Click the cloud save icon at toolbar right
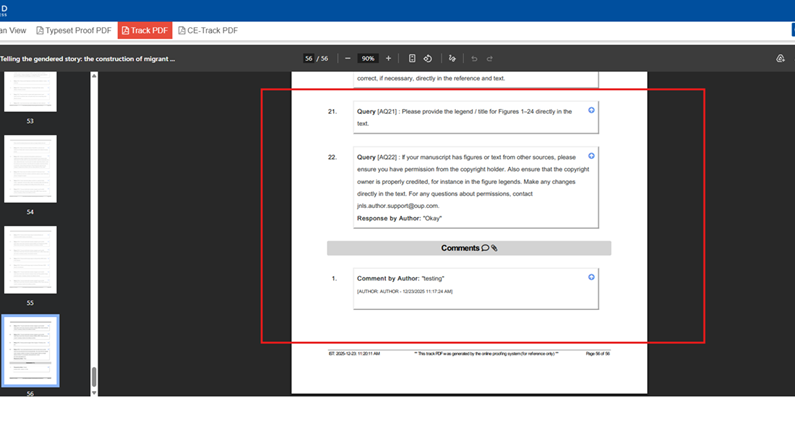 pos(781,59)
